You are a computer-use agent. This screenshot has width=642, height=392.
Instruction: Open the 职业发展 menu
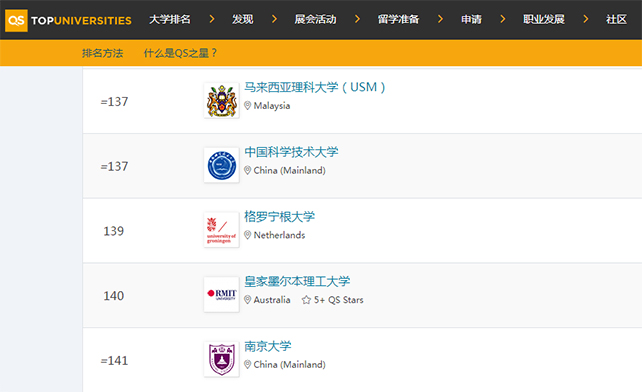click(544, 19)
